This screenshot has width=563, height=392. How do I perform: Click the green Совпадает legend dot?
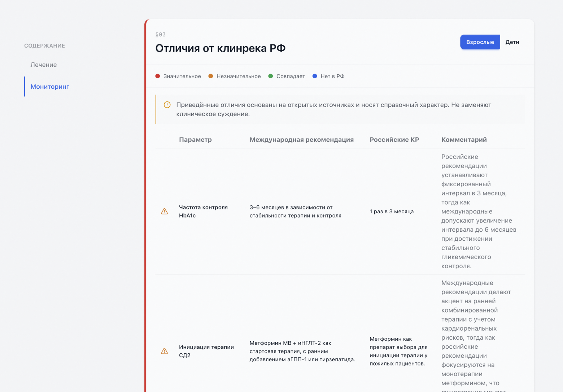point(271,76)
